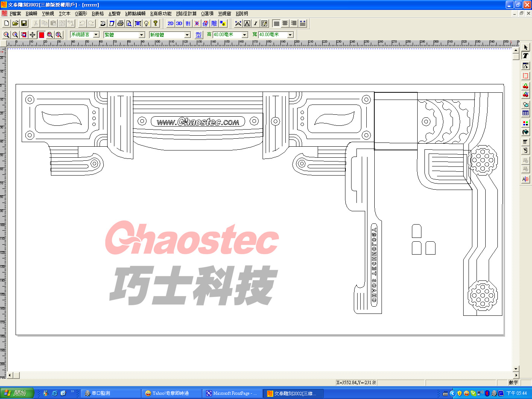532x399 pixels.
Task: Click the cherries with blue lines icon
Action: 526,94
